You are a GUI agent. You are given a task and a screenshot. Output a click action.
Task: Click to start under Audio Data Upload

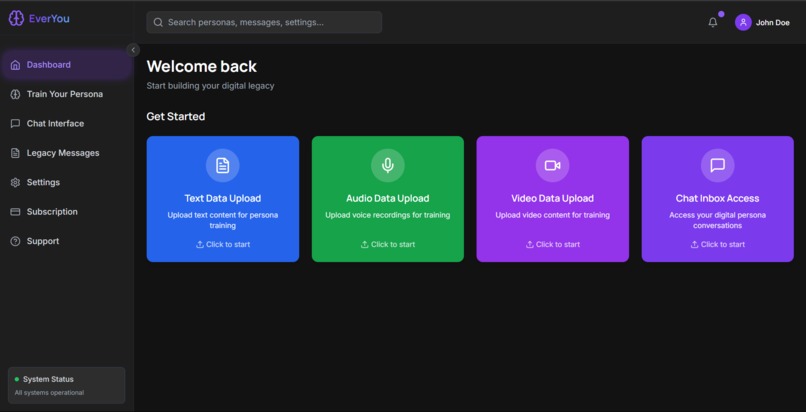click(x=388, y=245)
